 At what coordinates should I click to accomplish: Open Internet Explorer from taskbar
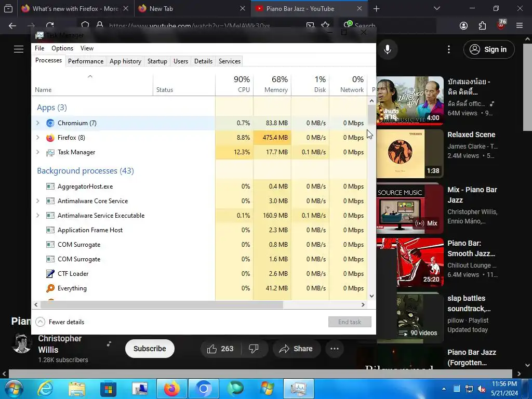pyautogui.click(x=45, y=389)
